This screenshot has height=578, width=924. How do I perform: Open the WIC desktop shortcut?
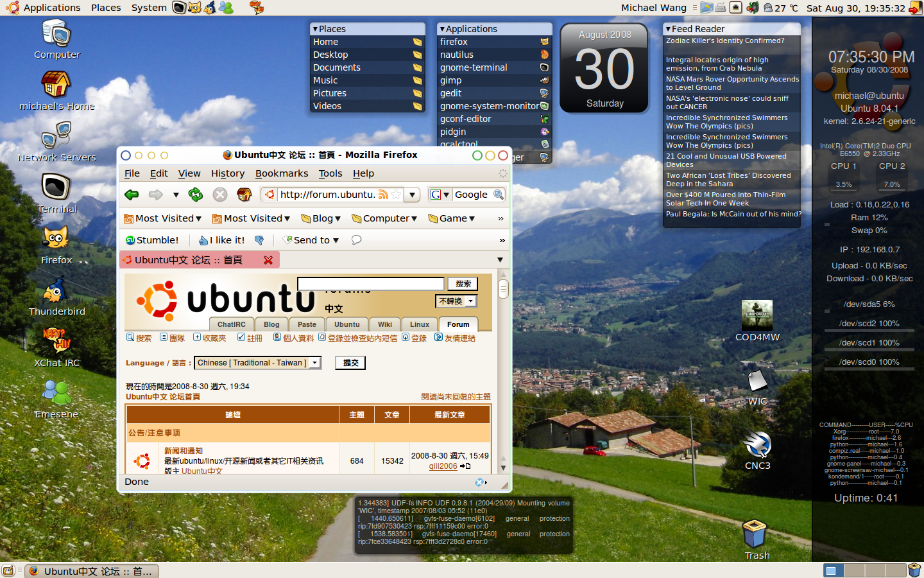click(757, 388)
